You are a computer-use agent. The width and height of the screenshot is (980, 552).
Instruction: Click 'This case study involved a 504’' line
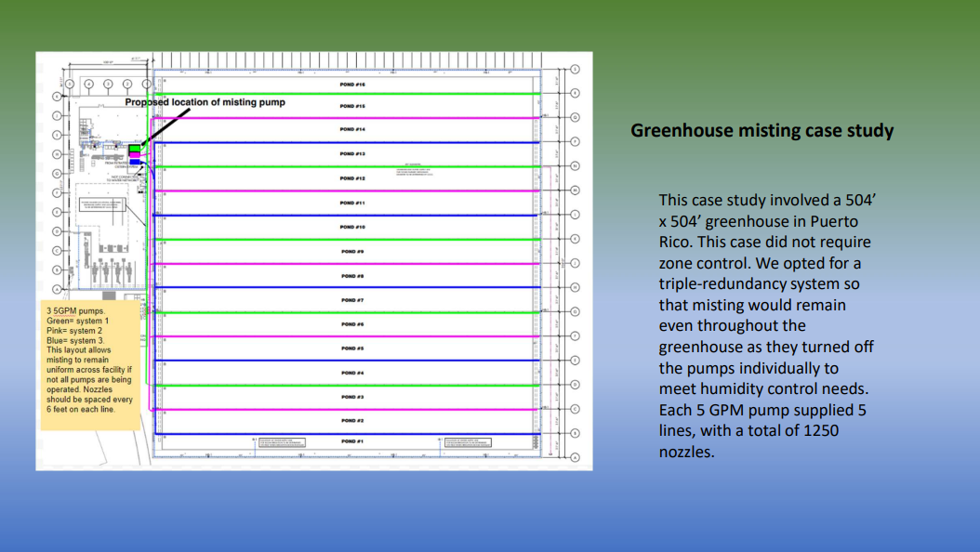(x=767, y=201)
